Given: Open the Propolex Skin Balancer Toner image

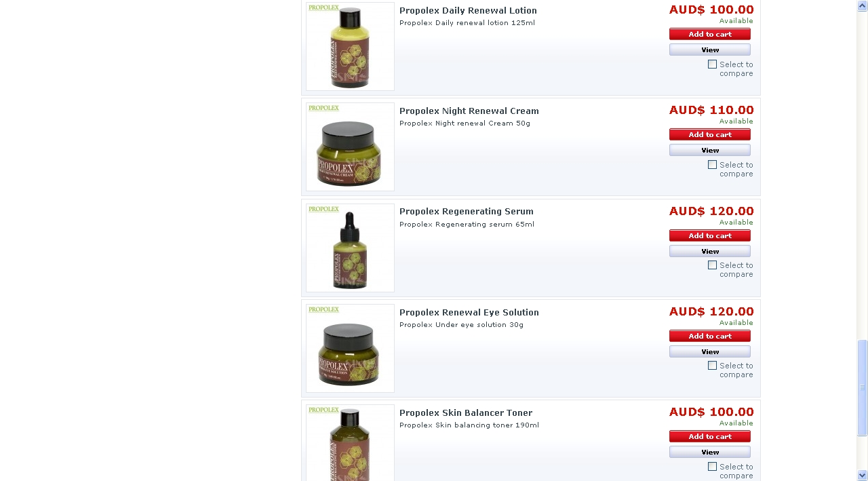Looking at the screenshot, I should [350, 442].
